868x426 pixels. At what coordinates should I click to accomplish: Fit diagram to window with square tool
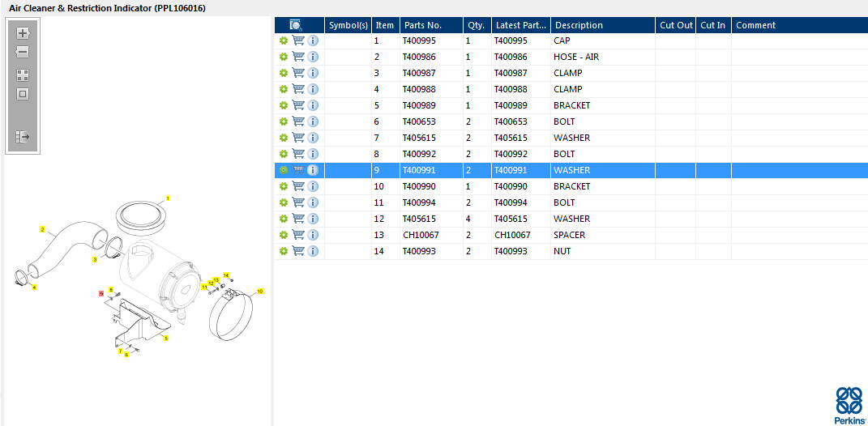tap(22, 94)
